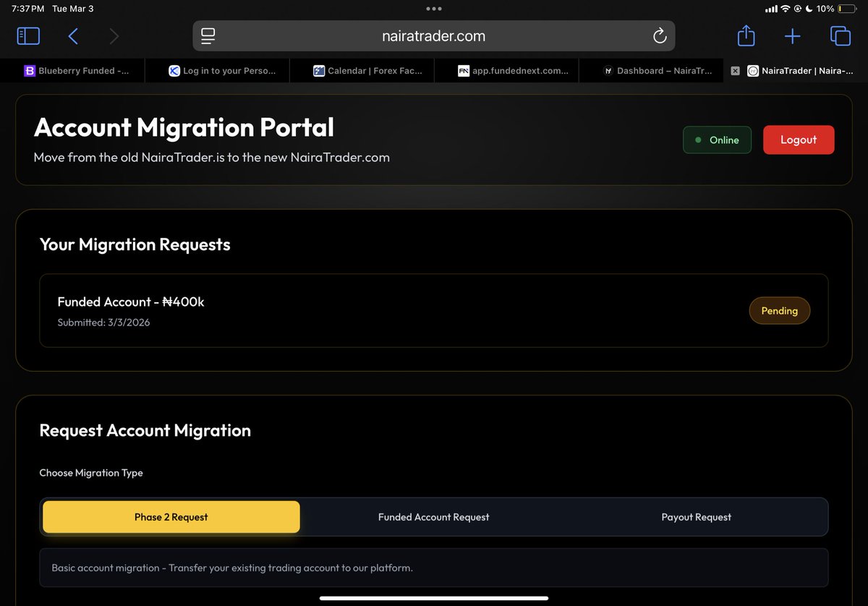Screen dimensions: 868x606
Task: Go back with the back arrow
Action: [73, 36]
